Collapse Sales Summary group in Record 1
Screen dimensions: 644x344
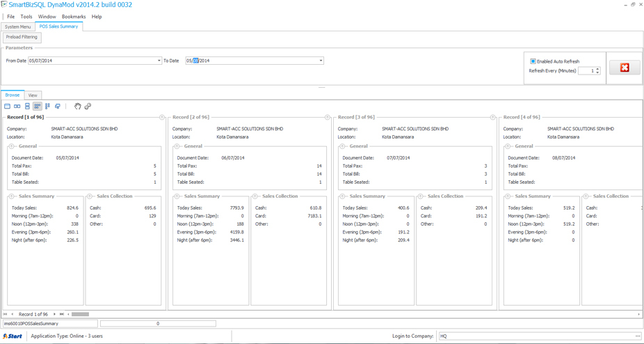12,196
